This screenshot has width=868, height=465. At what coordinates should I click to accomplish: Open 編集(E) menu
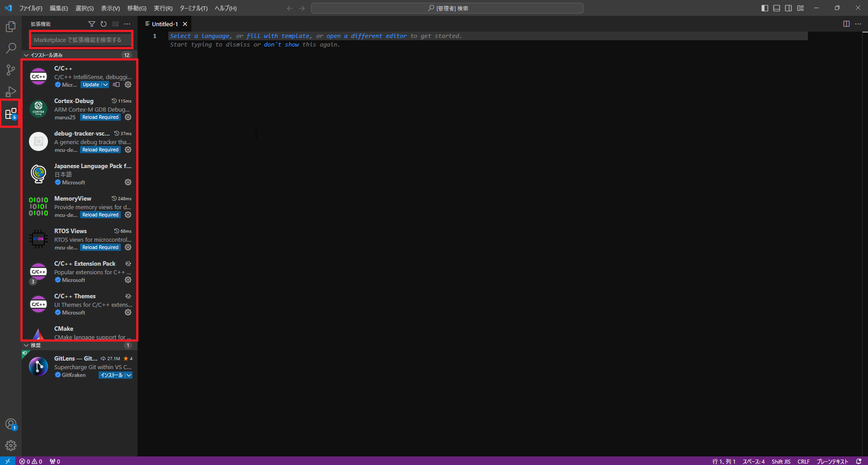(x=59, y=8)
